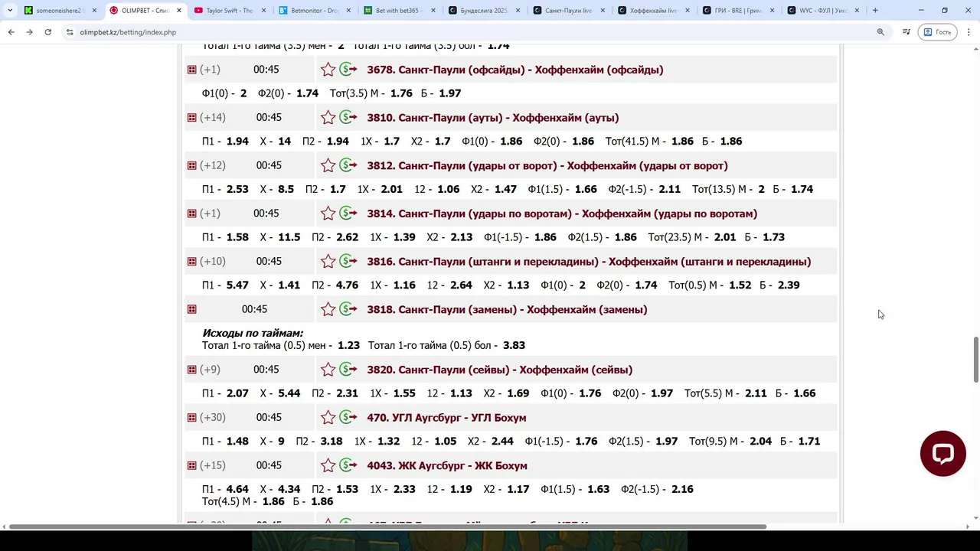Open browser zoom magnifier icon
Screen dimensions: 980x551
pos(880,32)
